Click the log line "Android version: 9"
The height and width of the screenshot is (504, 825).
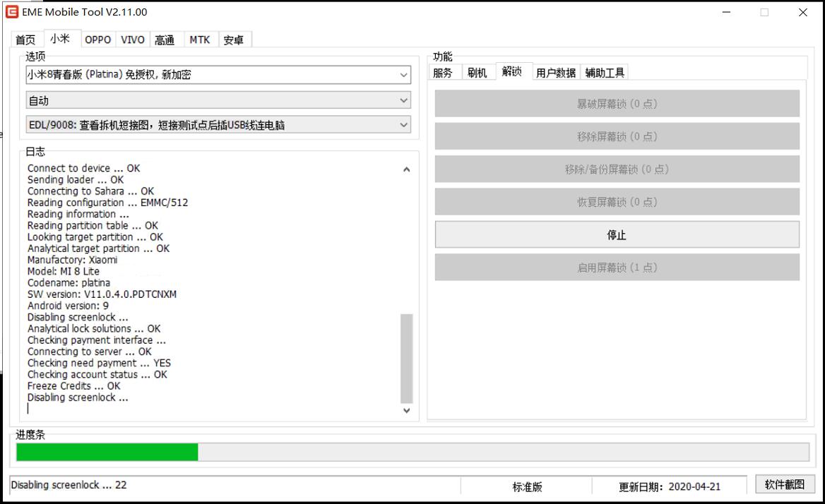pos(68,306)
